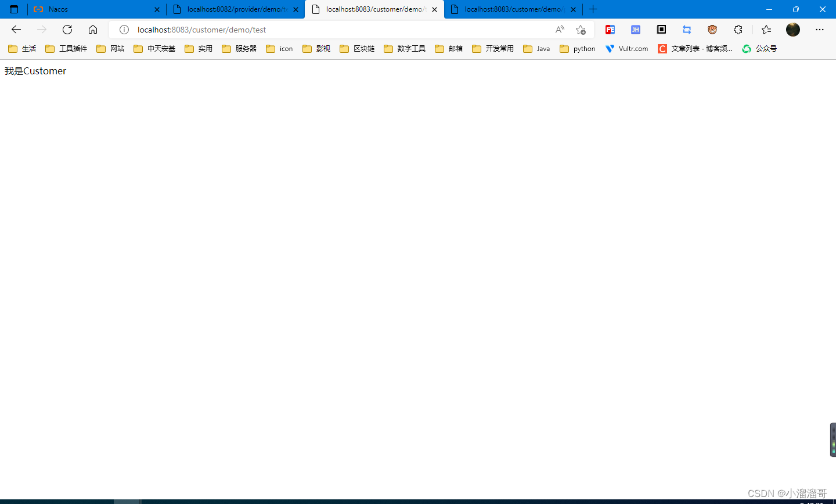The height and width of the screenshot is (504, 836).
Task: Minimize the browser window
Action: 769,9
